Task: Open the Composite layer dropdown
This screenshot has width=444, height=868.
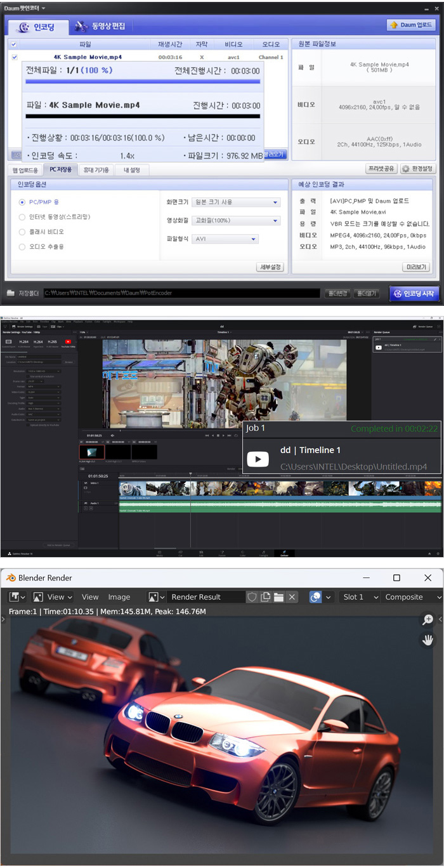Action: tap(412, 597)
